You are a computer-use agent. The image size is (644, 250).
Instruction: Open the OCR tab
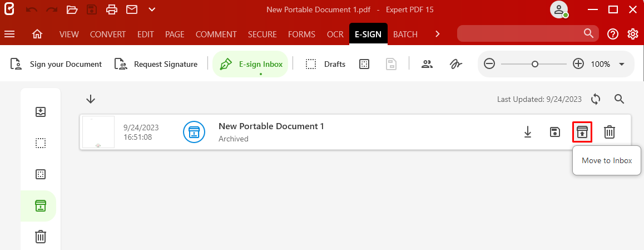[x=335, y=35]
